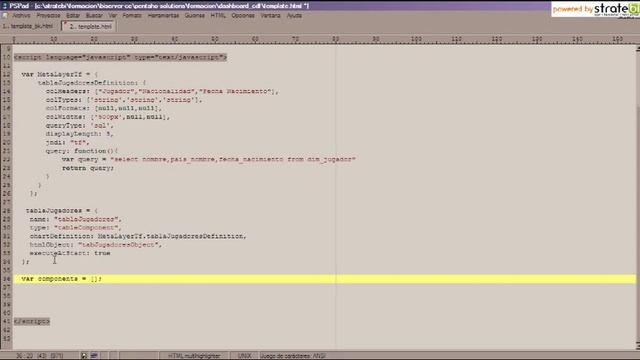640x360 pixels.
Task: Click the 'colWidths' line
Action: 107,117
